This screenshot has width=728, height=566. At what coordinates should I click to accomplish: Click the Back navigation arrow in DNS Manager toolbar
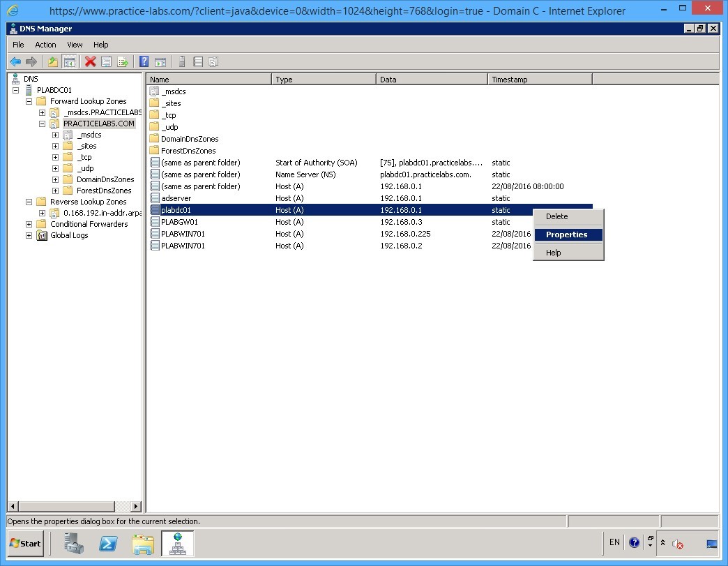point(16,61)
